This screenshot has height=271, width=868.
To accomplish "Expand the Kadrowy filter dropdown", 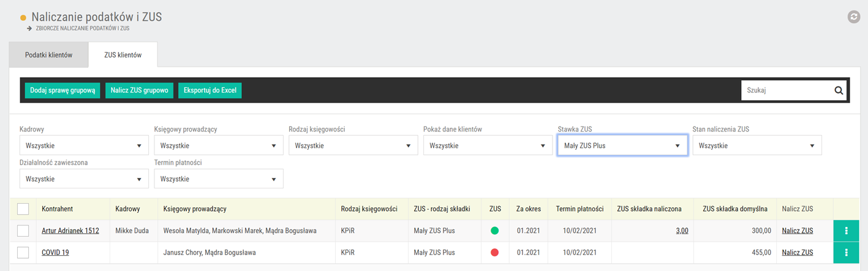I will tap(84, 146).
